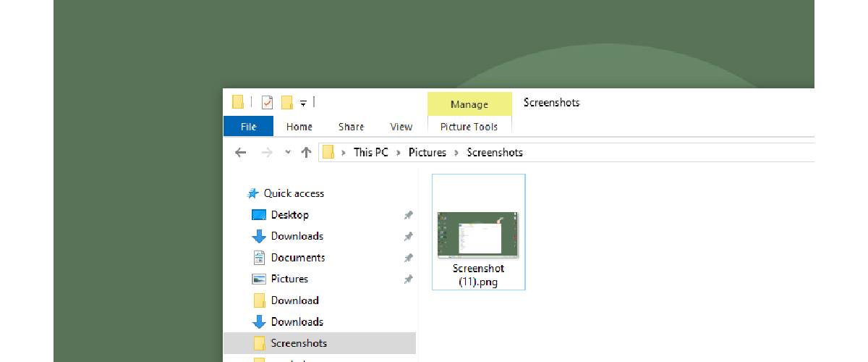Switch to the Home ribbon tab
868x362 pixels.
click(x=299, y=127)
